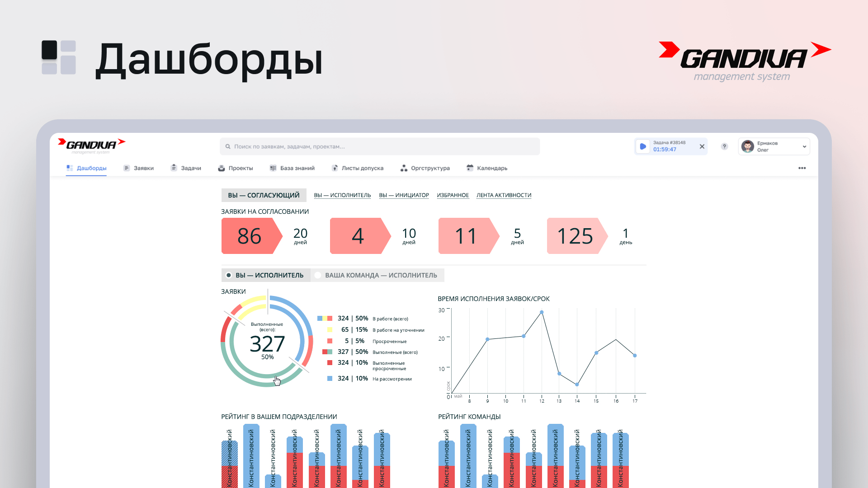The height and width of the screenshot is (488, 868).
Task: Click the chart low point at day 14
Action: point(577,385)
